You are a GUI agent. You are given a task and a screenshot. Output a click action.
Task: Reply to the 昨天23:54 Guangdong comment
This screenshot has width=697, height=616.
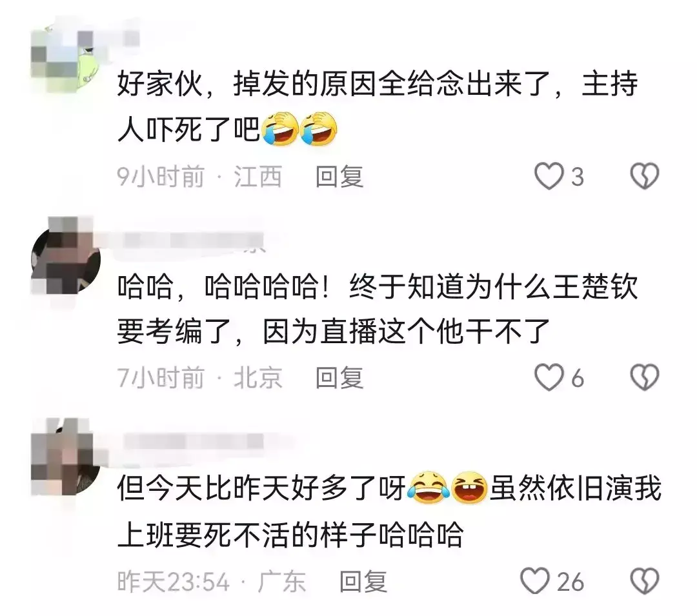point(363,581)
